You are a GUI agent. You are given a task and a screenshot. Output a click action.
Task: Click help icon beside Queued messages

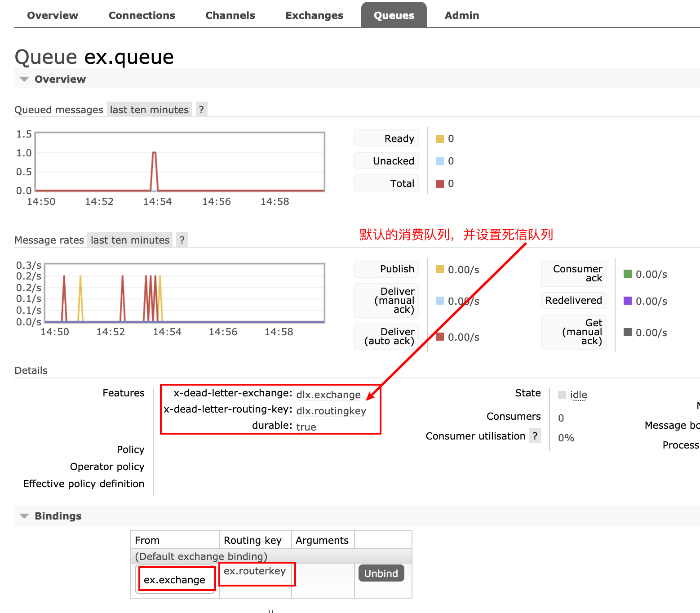tap(201, 110)
